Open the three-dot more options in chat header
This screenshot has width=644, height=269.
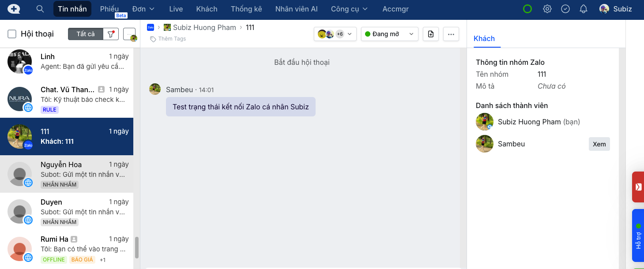tap(451, 34)
